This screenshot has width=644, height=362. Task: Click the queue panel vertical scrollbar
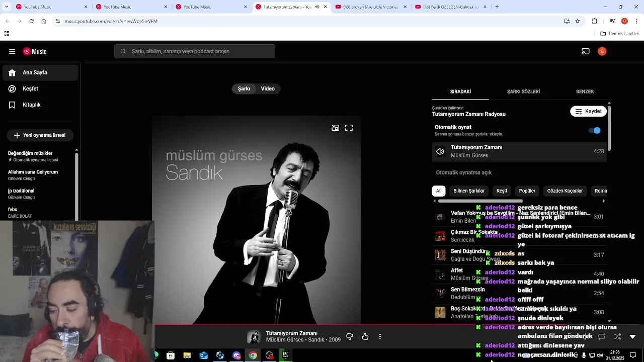pos(609,128)
